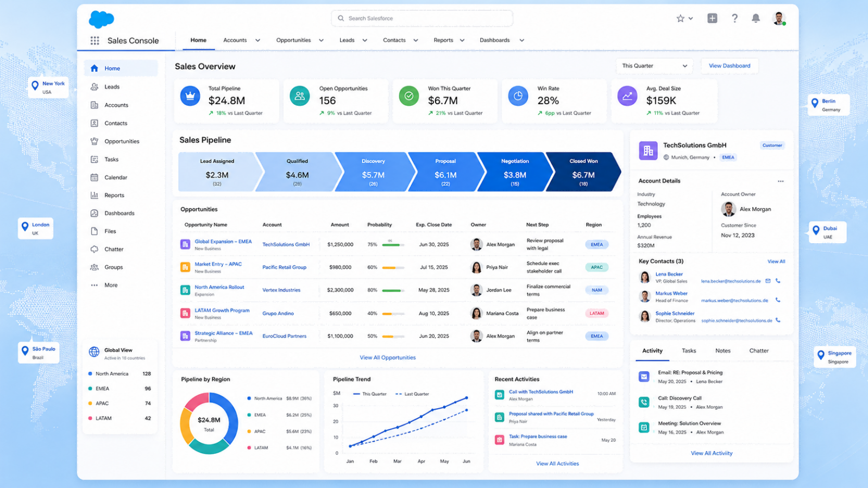Click the global add plus icon
This screenshot has width=868, height=488.
[712, 18]
